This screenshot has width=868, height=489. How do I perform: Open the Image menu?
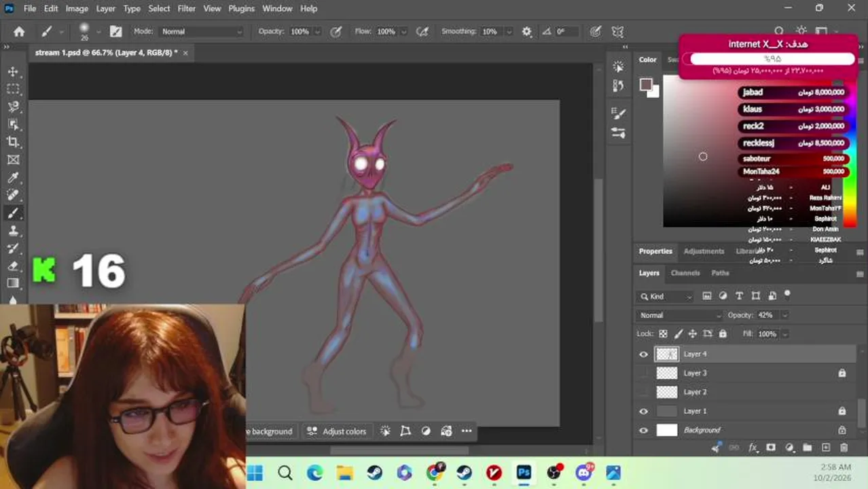[77, 8]
